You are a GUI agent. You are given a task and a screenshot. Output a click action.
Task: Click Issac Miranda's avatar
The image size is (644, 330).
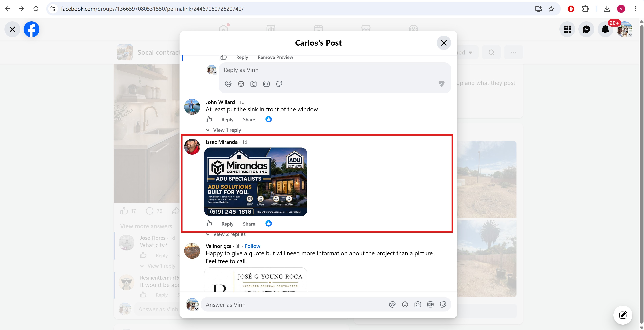pos(192,147)
